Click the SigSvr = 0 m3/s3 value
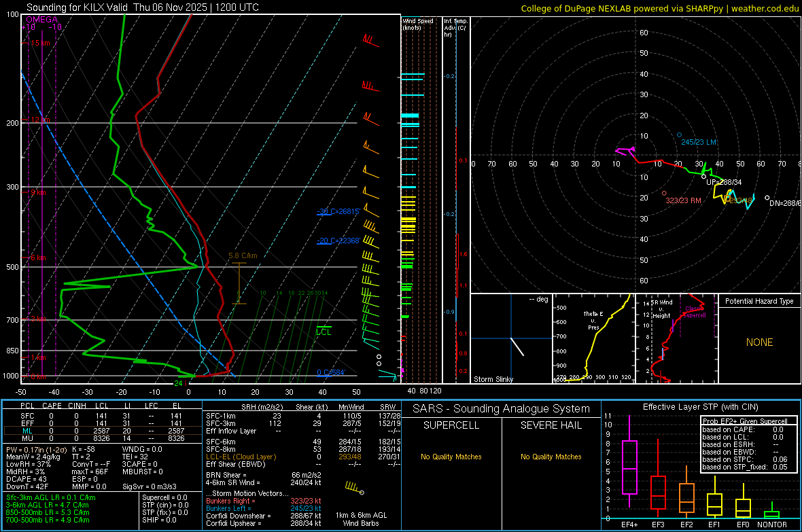 point(150,487)
